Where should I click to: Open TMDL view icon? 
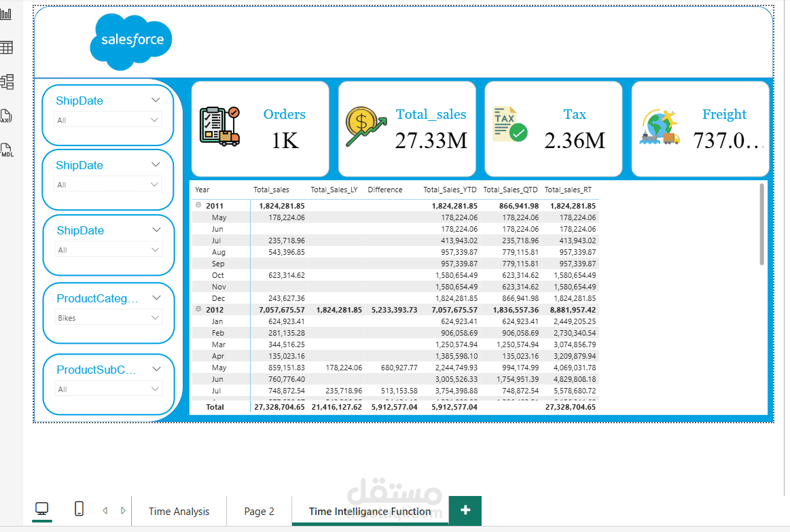(x=7, y=150)
